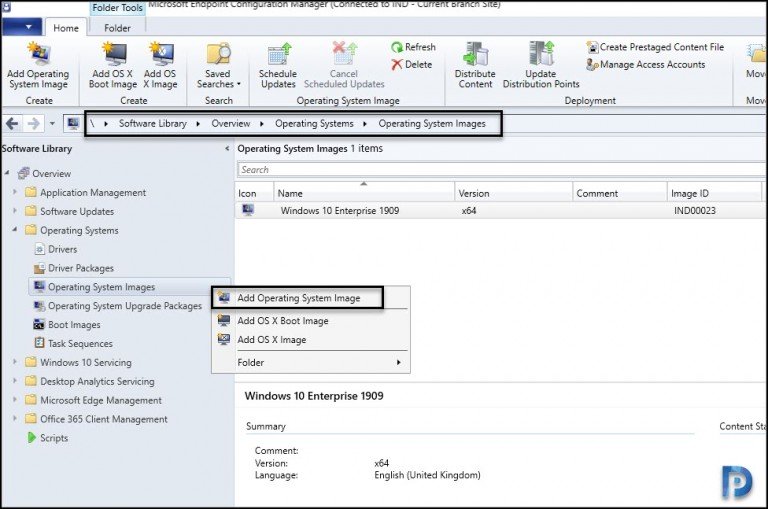768x509 pixels.
Task: Select Windows 10 Enterprise 1909 row
Action: (x=501, y=211)
